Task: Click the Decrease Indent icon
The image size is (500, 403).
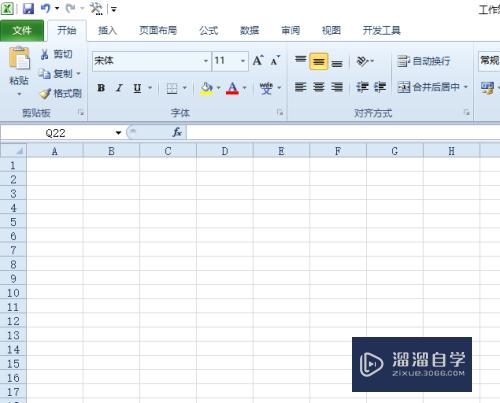Action: [x=362, y=87]
